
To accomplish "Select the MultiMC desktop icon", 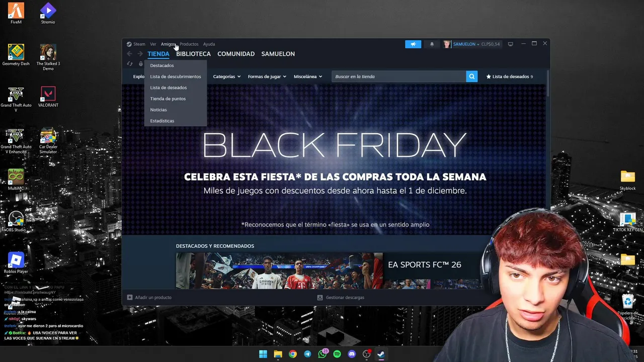I will [16, 179].
